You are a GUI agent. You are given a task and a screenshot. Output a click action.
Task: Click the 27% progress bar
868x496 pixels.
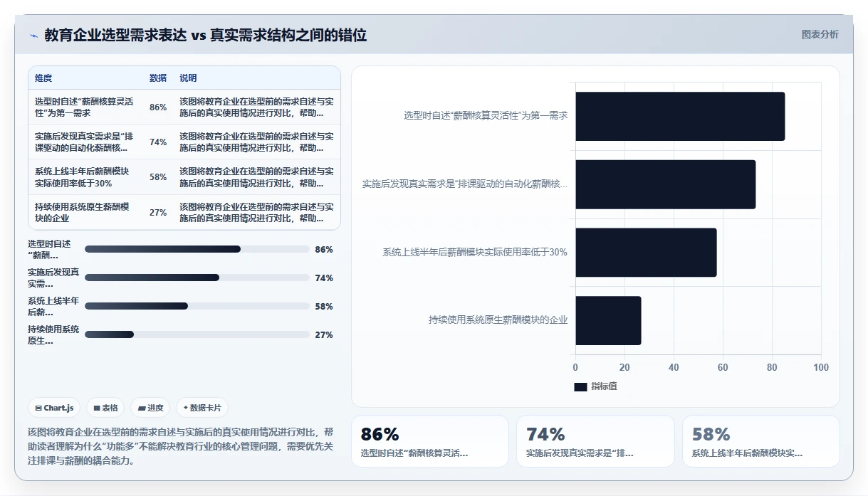pos(197,334)
